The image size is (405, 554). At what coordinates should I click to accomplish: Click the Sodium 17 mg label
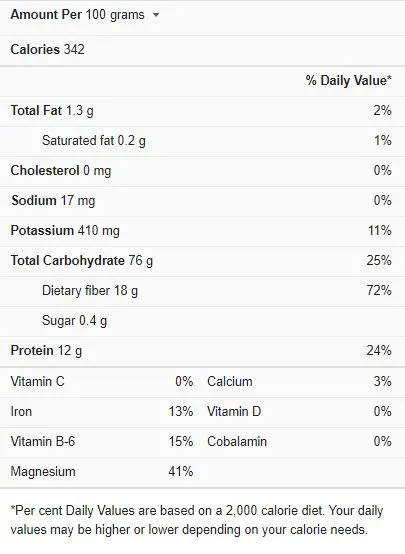pos(53,201)
